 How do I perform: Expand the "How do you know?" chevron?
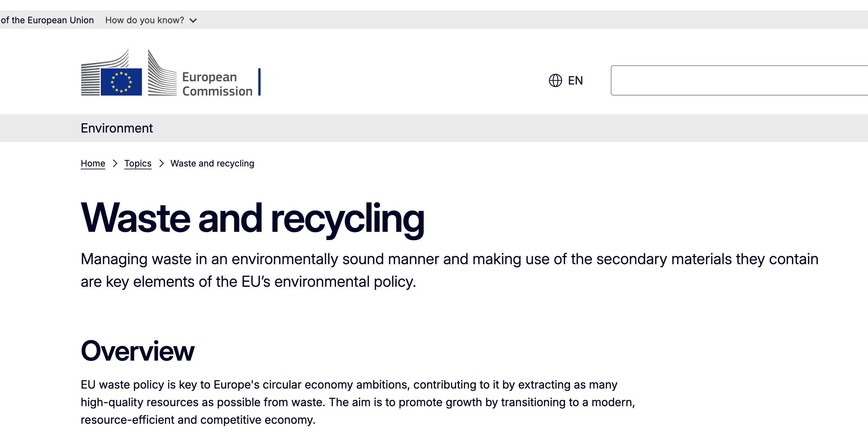click(x=193, y=20)
